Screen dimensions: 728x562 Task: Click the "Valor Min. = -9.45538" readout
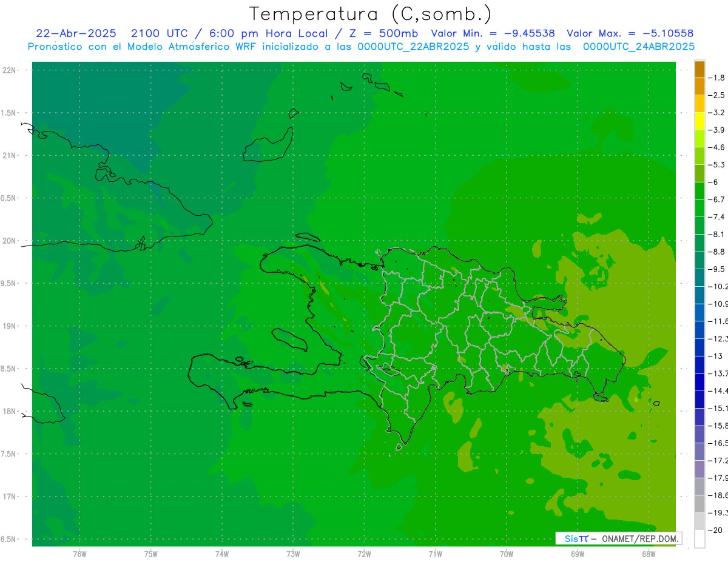[493, 33]
